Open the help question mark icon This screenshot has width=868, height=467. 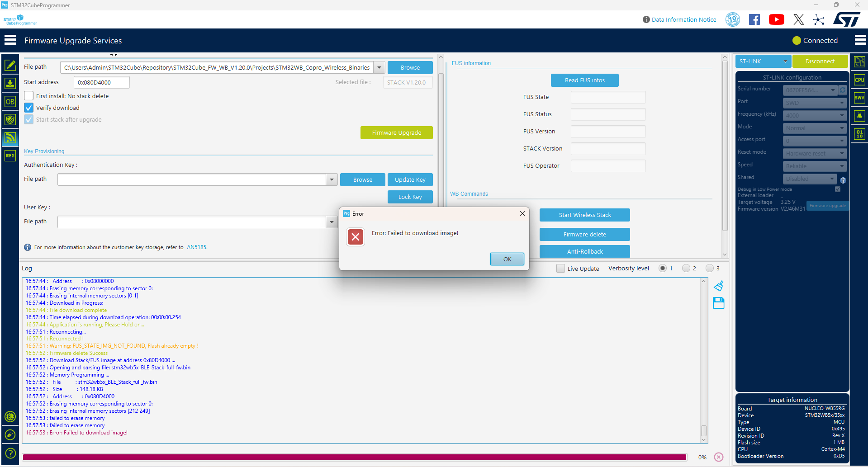[10, 453]
